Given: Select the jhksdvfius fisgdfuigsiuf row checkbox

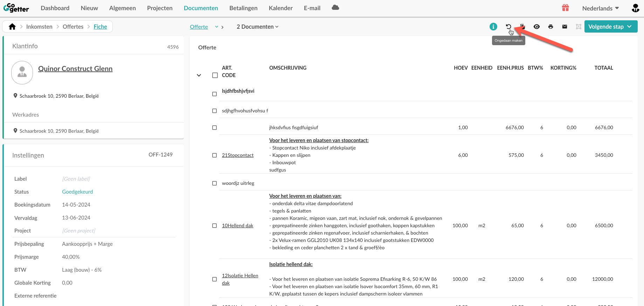Looking at the screenshot, I should pyautogui.click(x=215, y=127).
